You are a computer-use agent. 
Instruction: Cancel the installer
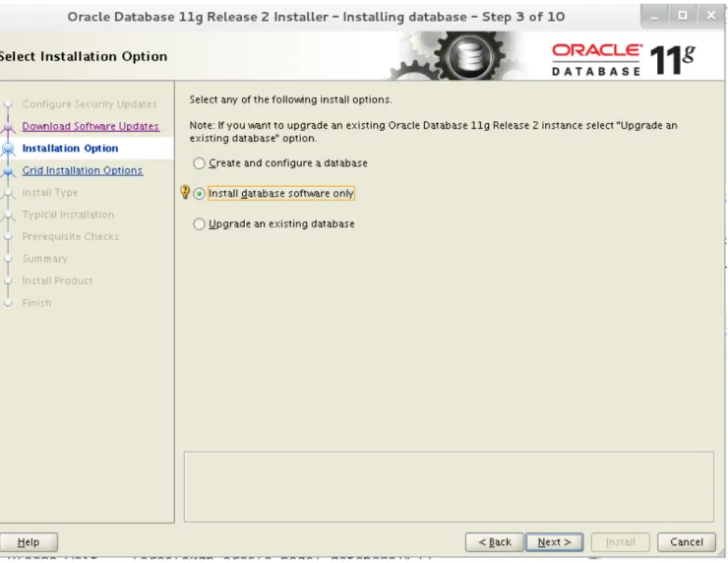tap(687, 542)
